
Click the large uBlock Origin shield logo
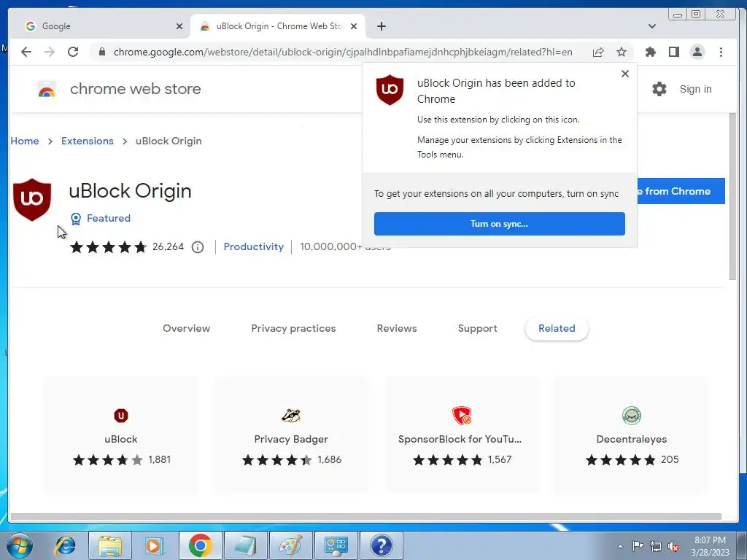coord(32,200)
